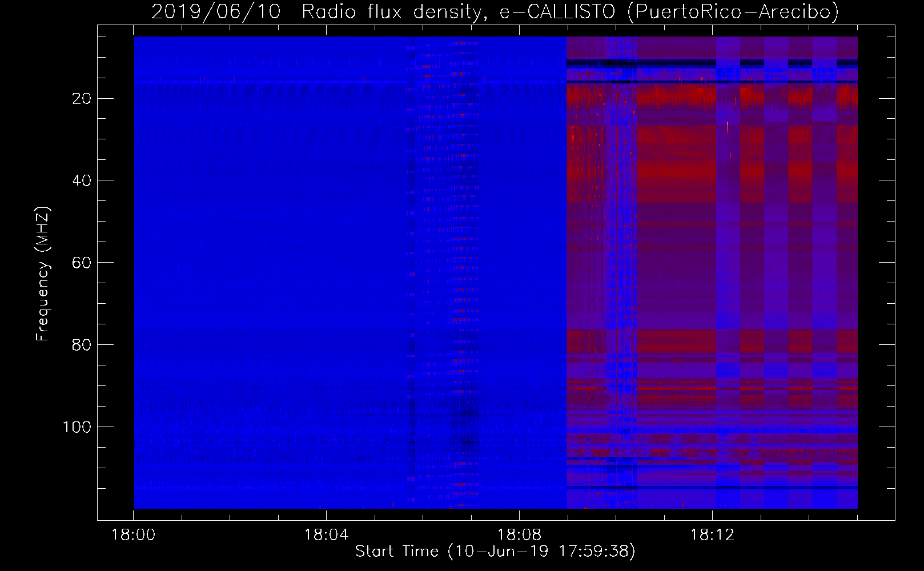The height and width of the screenshot is (571, 924).
Task: Click the '18:08' time tick label
Action: [x=519, y=535]
